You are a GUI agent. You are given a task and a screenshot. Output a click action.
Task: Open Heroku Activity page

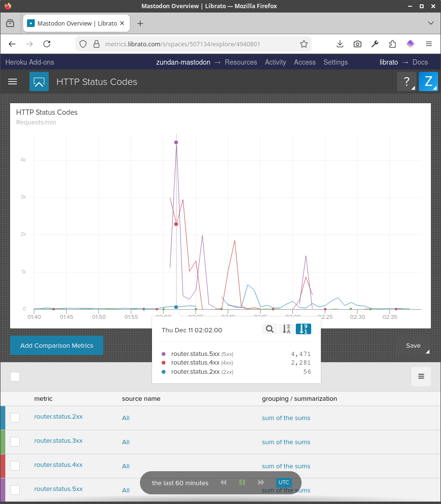coord(276,62)
